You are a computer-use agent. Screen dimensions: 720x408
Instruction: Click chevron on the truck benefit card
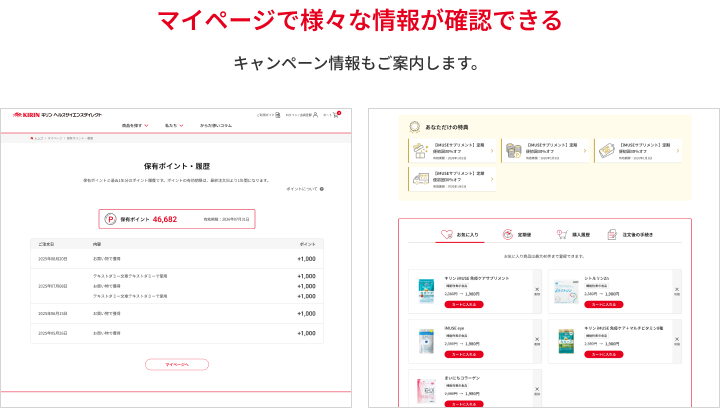(x=492, y=179)
